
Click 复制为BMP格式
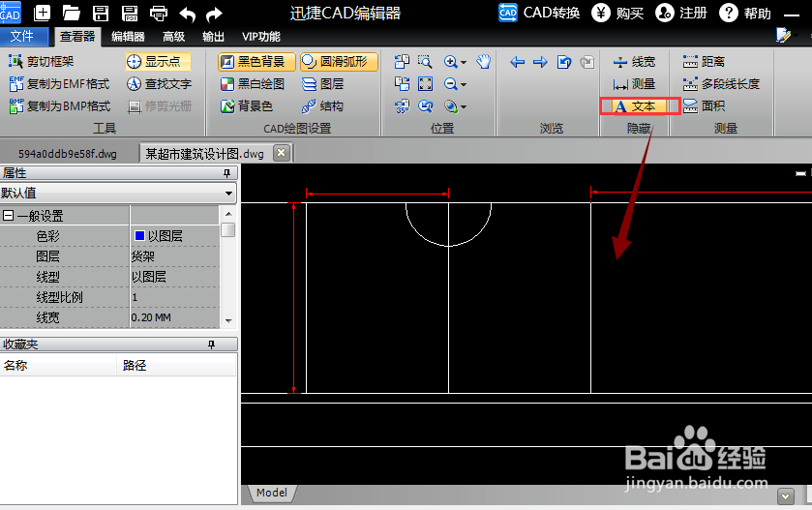(60, 106)
